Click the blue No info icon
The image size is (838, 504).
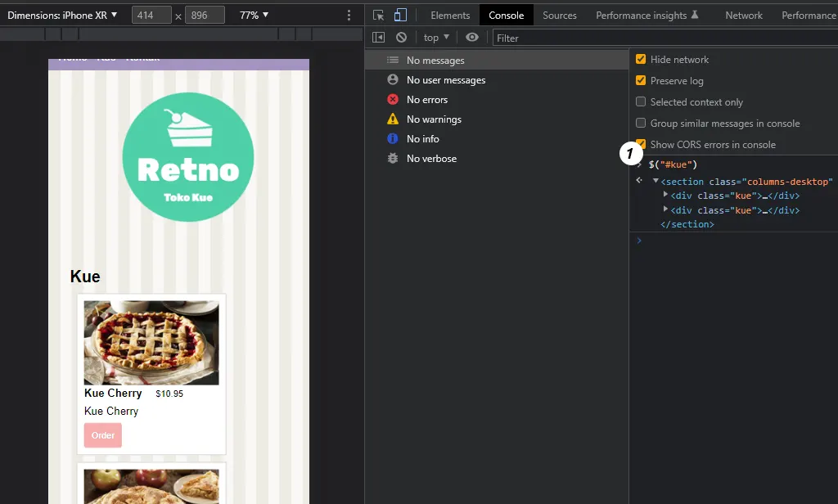(393, 139)
